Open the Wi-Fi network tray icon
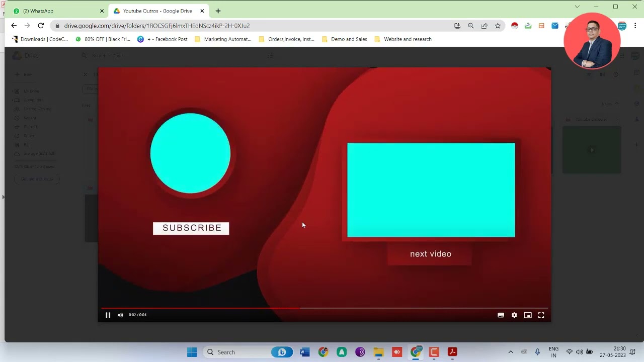 click(570, 352)
